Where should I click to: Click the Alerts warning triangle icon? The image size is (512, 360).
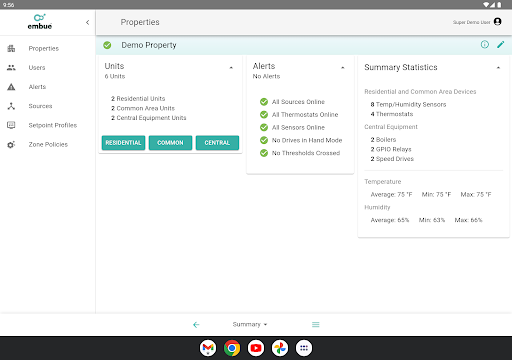[x=11, y=87]
